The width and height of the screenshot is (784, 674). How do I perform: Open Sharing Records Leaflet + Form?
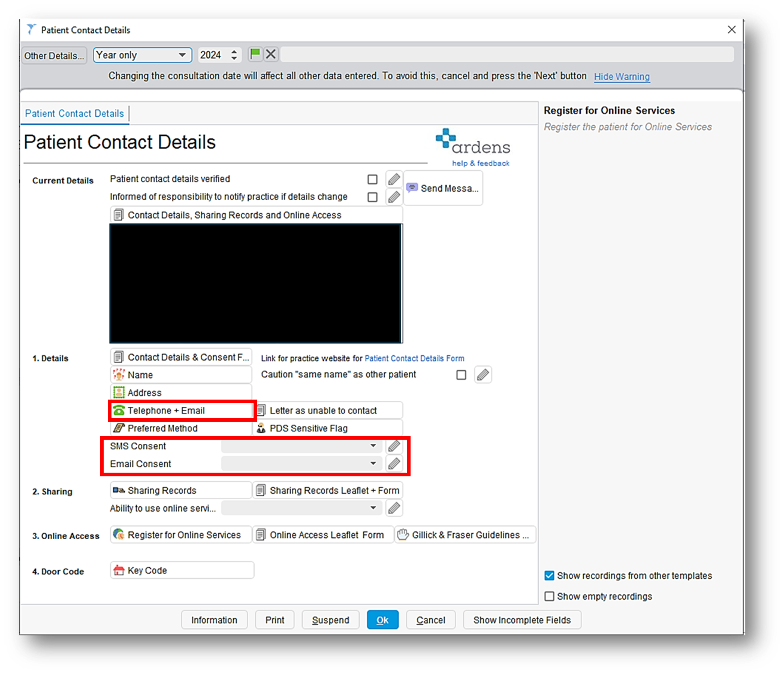(x=328, y=491)
